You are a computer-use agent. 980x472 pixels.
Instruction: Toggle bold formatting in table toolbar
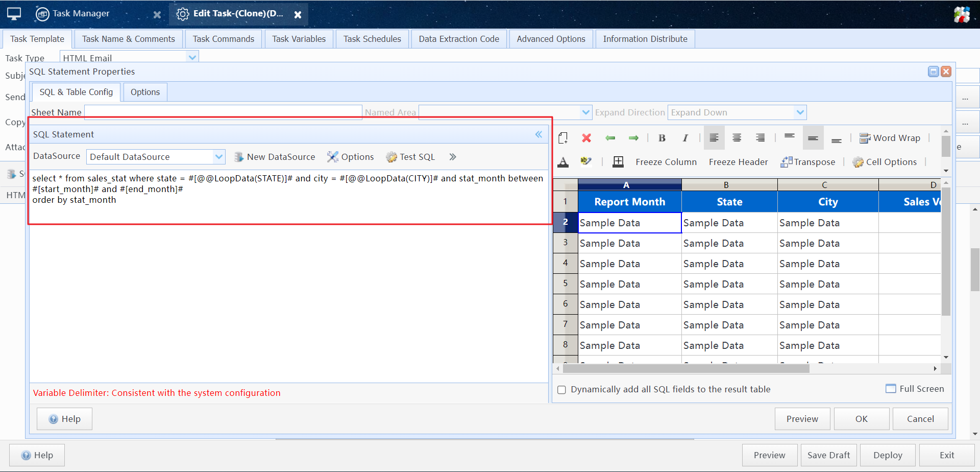point(662,138)
